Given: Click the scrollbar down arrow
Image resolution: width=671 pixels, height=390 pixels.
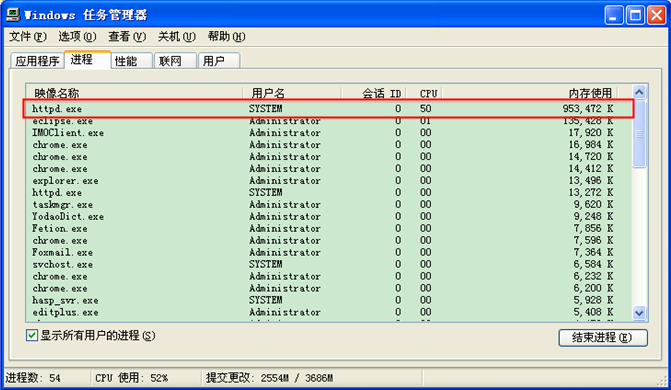Looking at the screenshot, I should tap(639, 313).
